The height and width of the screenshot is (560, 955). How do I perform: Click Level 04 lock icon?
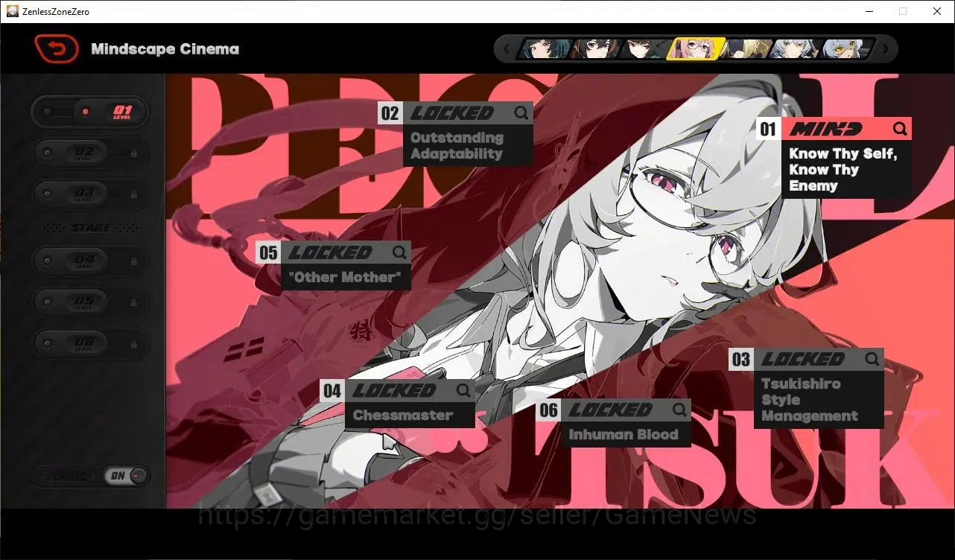134,262
